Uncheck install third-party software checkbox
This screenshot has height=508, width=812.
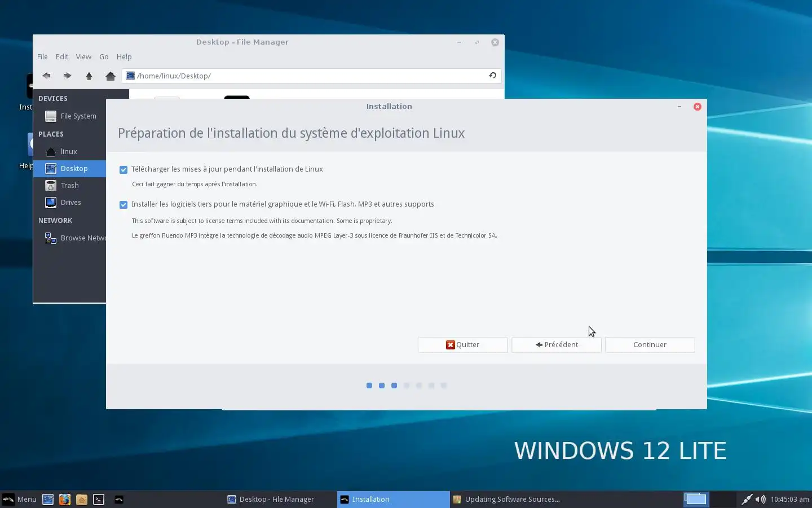[x=123, y=205]
